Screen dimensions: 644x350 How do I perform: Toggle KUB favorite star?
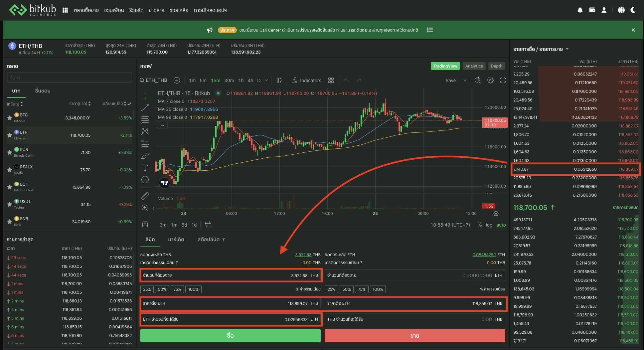point(10,152)
